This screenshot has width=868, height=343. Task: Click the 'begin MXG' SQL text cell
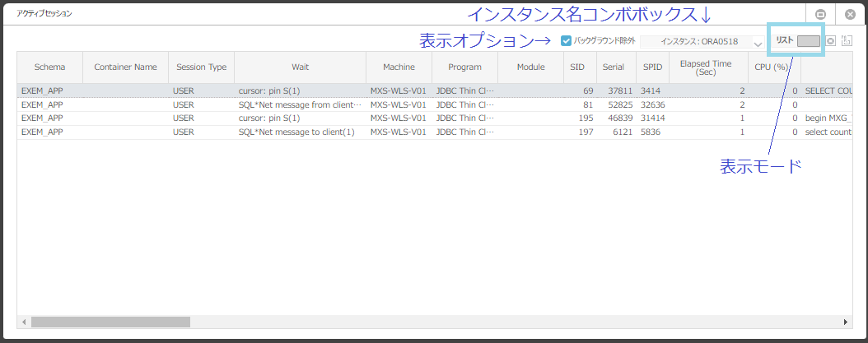click(x=827, y=118)
